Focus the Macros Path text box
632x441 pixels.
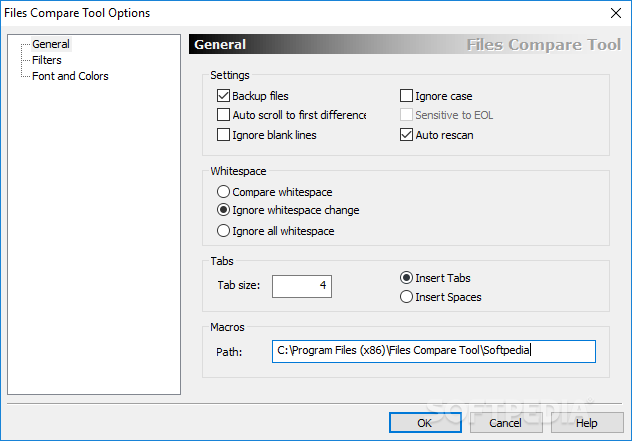[434, 352]
